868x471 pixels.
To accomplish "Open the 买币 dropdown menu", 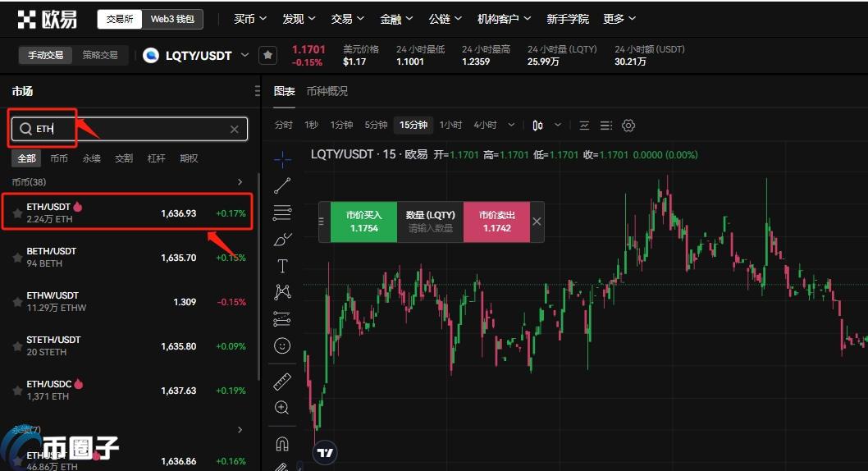I will click(249, 20).
